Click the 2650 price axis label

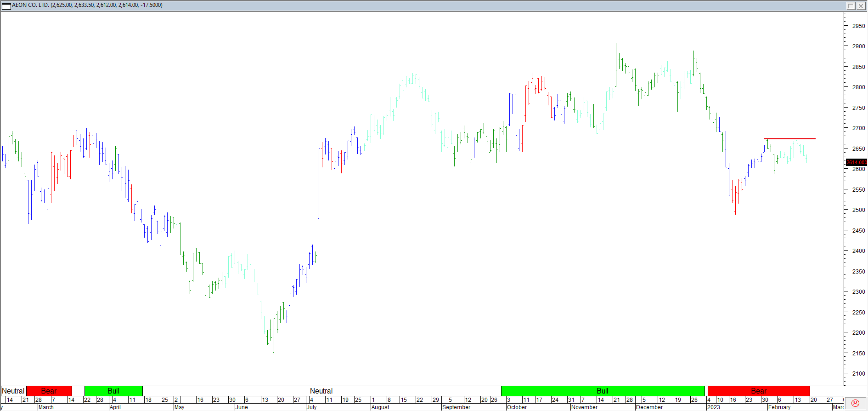[858, 149]
